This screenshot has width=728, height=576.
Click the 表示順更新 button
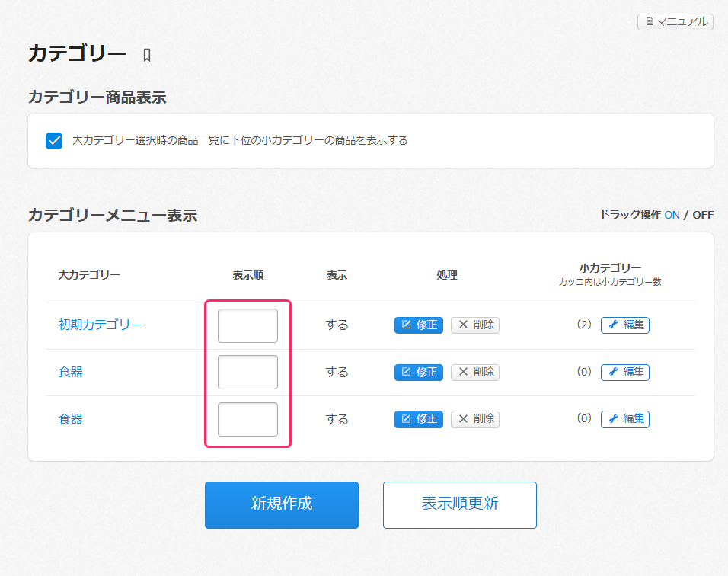click(x=459, y=504)
